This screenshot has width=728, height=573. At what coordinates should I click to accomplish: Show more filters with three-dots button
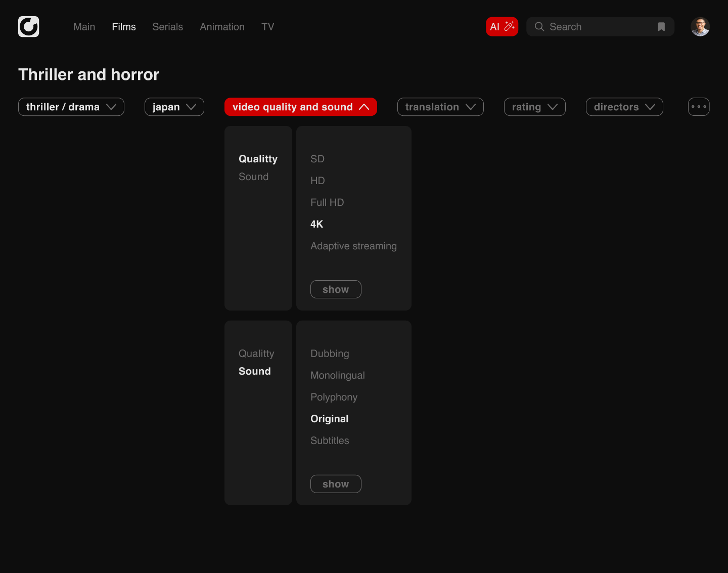point(698,107)
